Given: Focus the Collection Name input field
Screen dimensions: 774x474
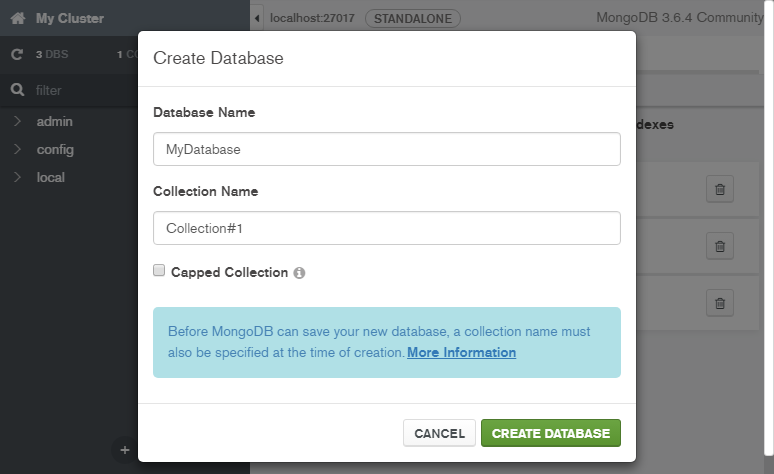Looking at the screenshot, I should pos(386,228).
